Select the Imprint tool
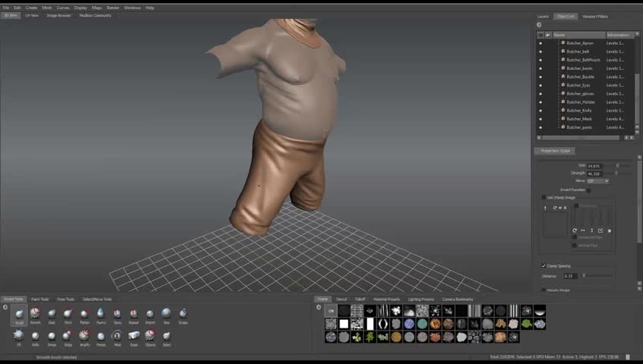This screenshot has height=364, width=643. point(150,315)
